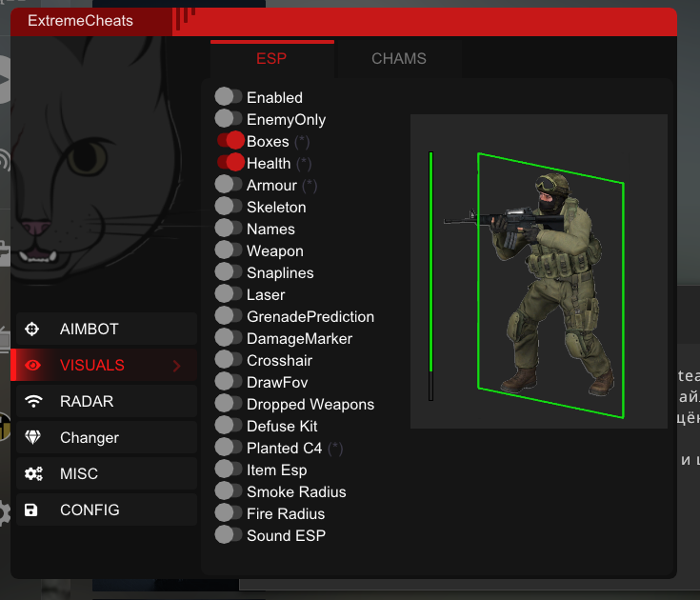Click the green health bar in preview
The image size is (700, 600).
(x=430, y=275)
